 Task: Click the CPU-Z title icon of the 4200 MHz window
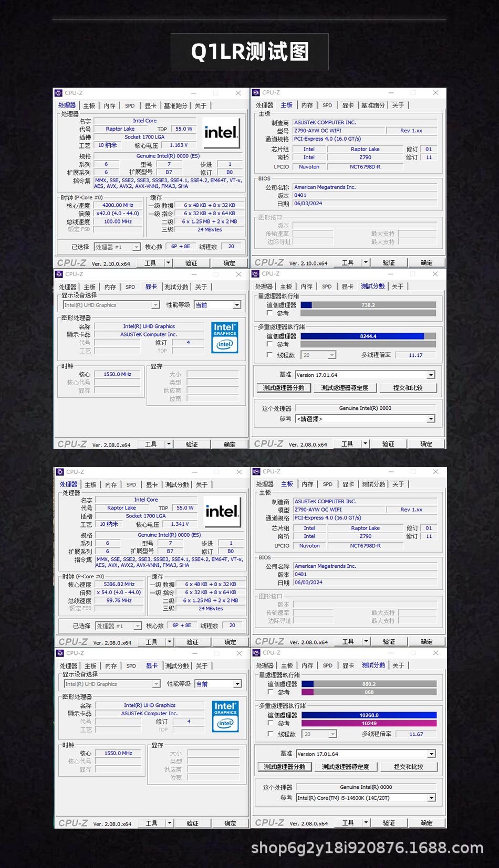[x=59, y=93]
